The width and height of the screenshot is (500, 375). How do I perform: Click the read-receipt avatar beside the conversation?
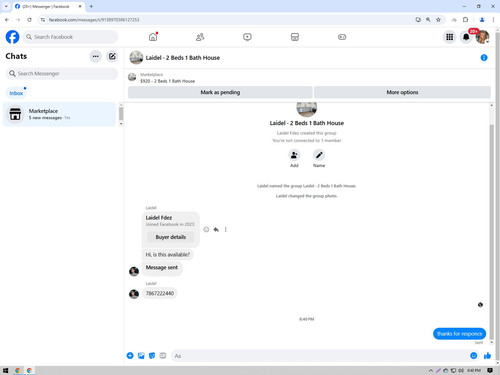coord(480,304)
